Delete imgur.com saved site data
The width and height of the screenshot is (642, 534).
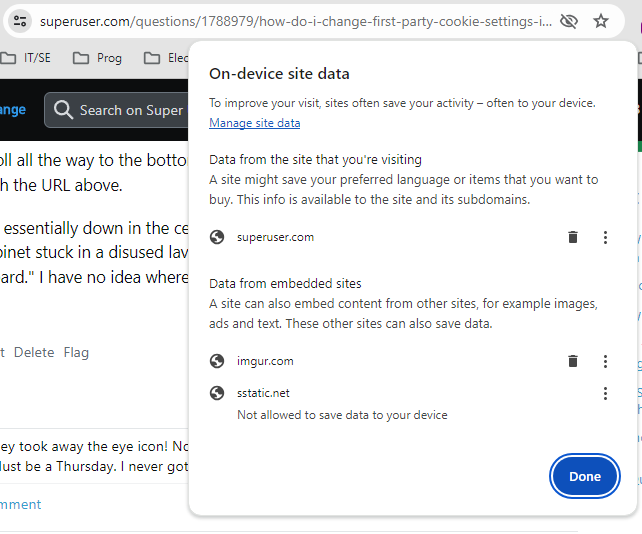[x=573, y=361]
